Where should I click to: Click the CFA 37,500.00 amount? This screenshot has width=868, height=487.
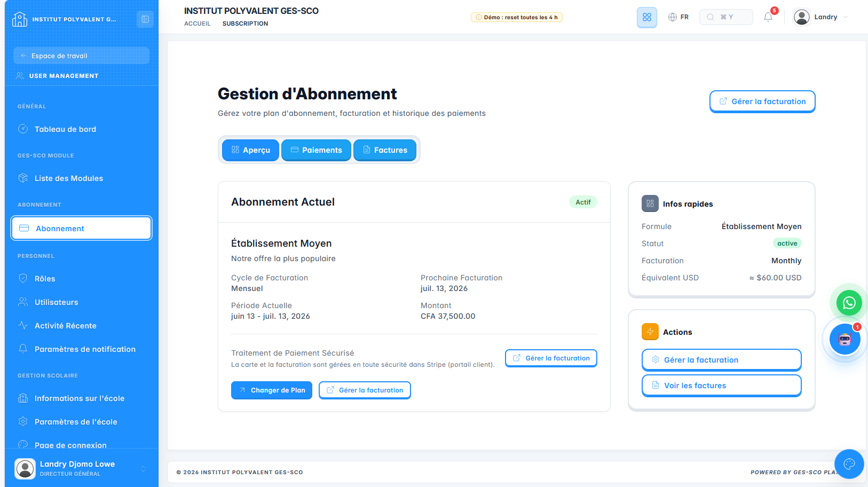448,316
